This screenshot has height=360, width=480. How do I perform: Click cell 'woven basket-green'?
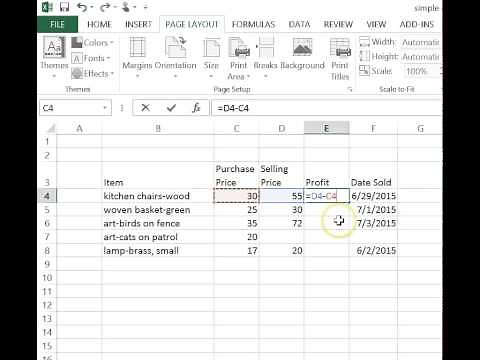click(x=158, y=210)
